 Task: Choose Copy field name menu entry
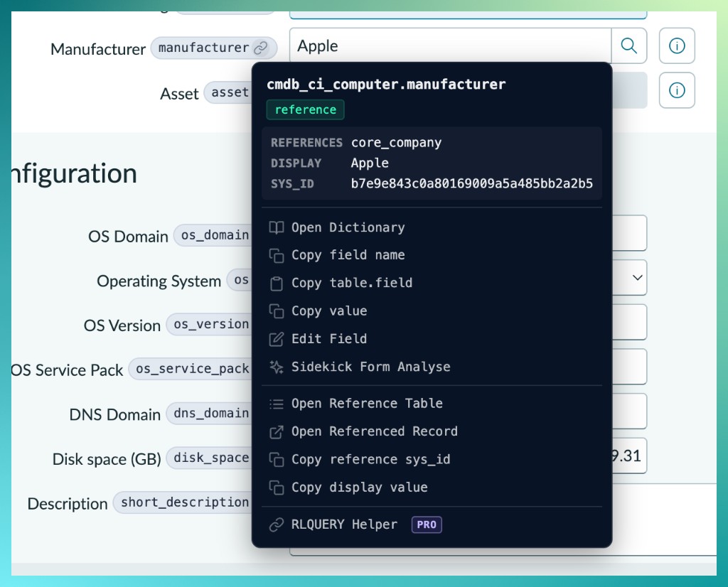(x=432, y=255)
